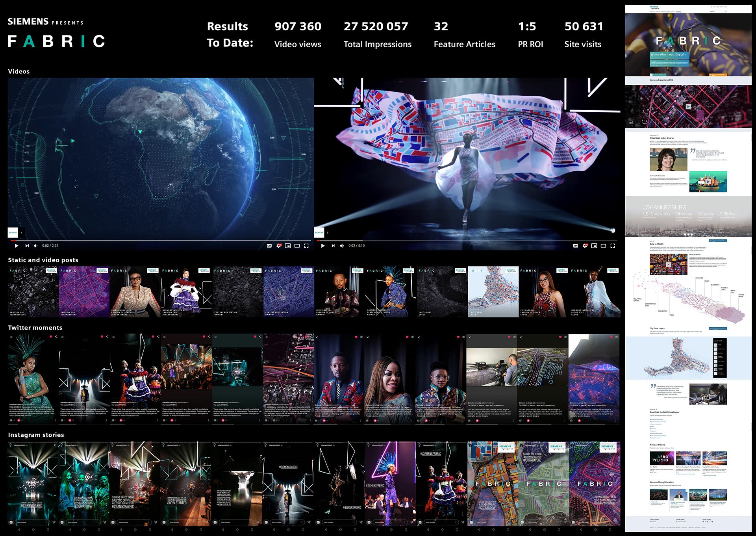Open the blue Central Bus Station Nairobi post
The width and height of the screenshot is (756, 536).
pos(289,292)
